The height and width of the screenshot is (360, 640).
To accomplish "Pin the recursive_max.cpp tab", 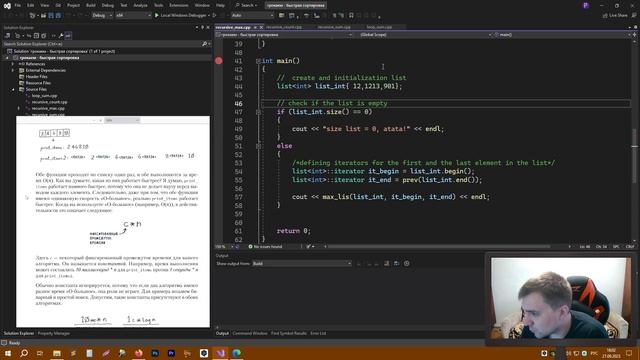I will pos(255,27).
